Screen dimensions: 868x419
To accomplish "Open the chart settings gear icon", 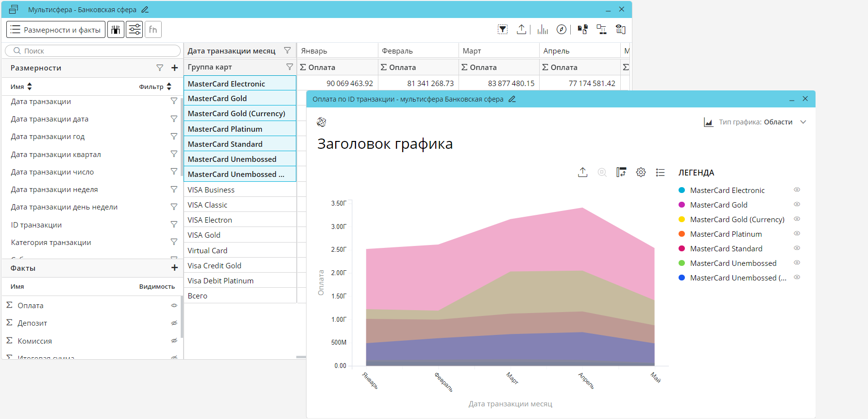I will pyautogui.click(x=641, y=172).
